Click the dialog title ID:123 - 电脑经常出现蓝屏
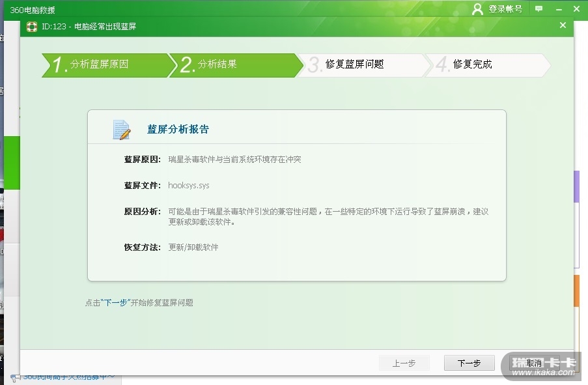The width and height of the screenshot is (588, 385). [89, 27]
